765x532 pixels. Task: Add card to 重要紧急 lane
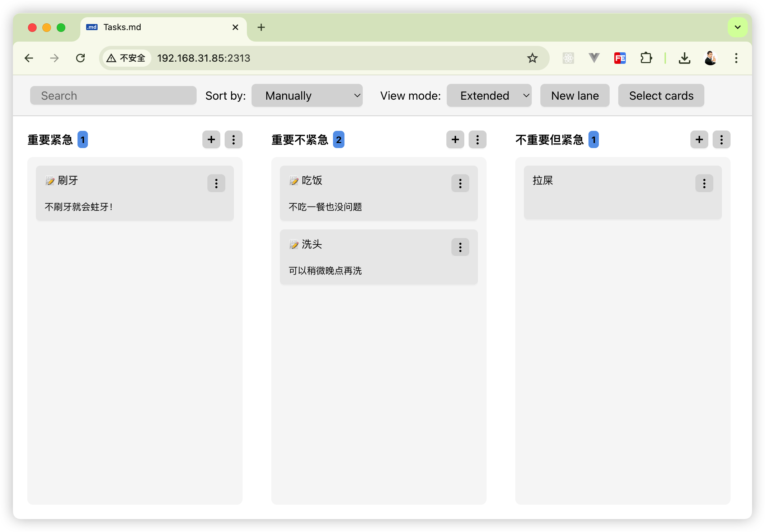(x=211, y=139)
